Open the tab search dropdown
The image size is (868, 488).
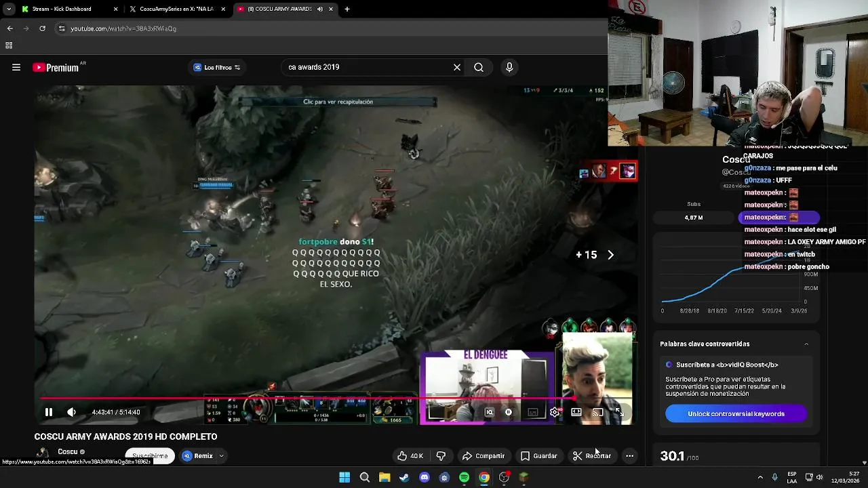[8, 9]
